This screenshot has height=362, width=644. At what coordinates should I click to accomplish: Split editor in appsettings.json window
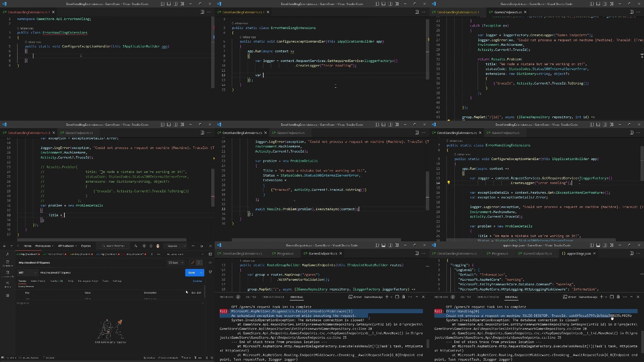pos(631,254)
